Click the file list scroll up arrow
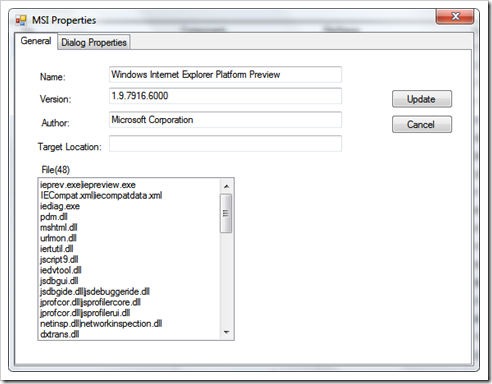This screenshot has width=492, height=384. coord(226,186)
